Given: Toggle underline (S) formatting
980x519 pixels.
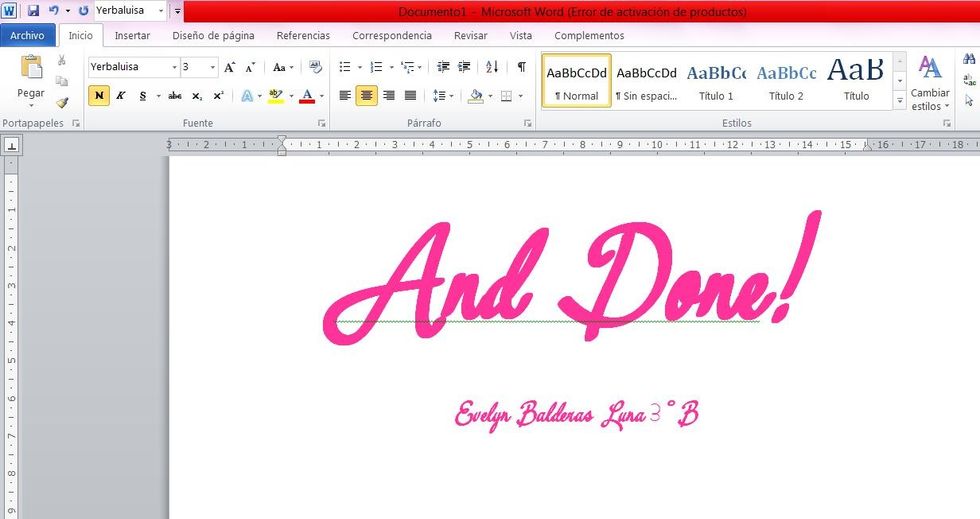Looking at the screenshot, I should pos(142,96).
